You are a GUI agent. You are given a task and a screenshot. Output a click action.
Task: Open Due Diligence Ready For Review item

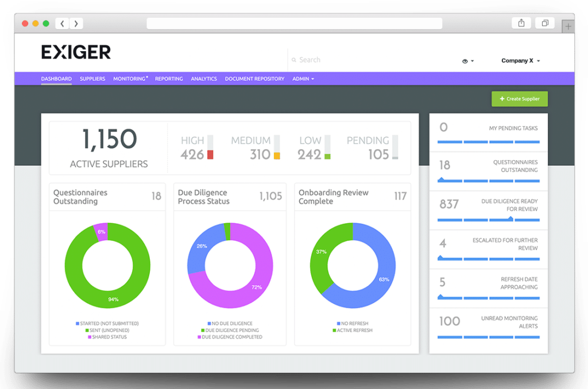488,210
